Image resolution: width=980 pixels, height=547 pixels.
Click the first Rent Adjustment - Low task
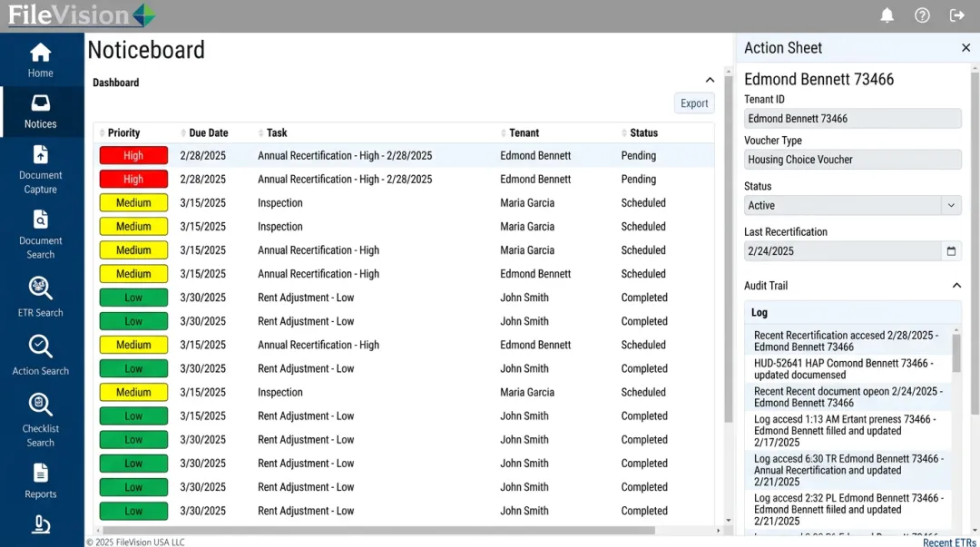click(306, 298)
